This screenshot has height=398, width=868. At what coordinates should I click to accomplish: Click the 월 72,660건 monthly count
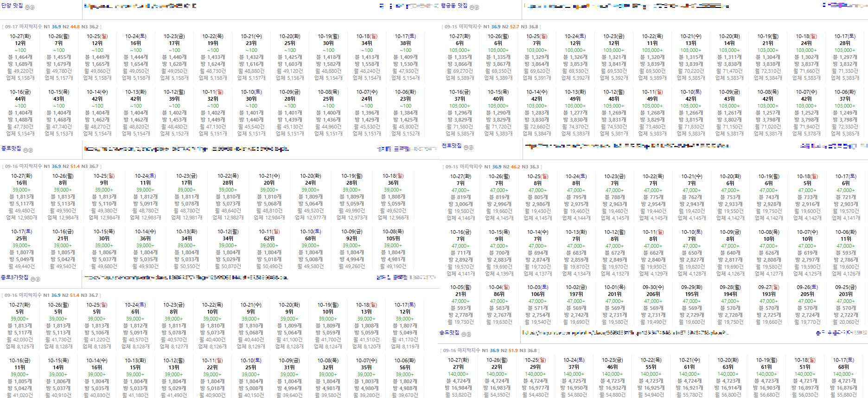pos(536,127)
